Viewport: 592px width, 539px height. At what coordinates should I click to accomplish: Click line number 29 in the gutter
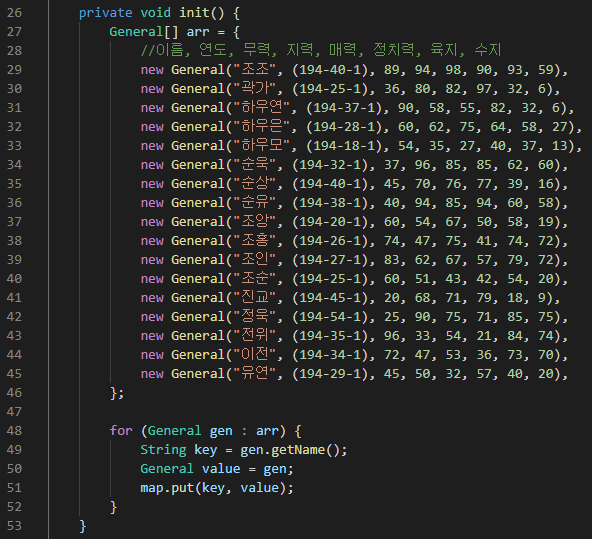tap(14, 70)
